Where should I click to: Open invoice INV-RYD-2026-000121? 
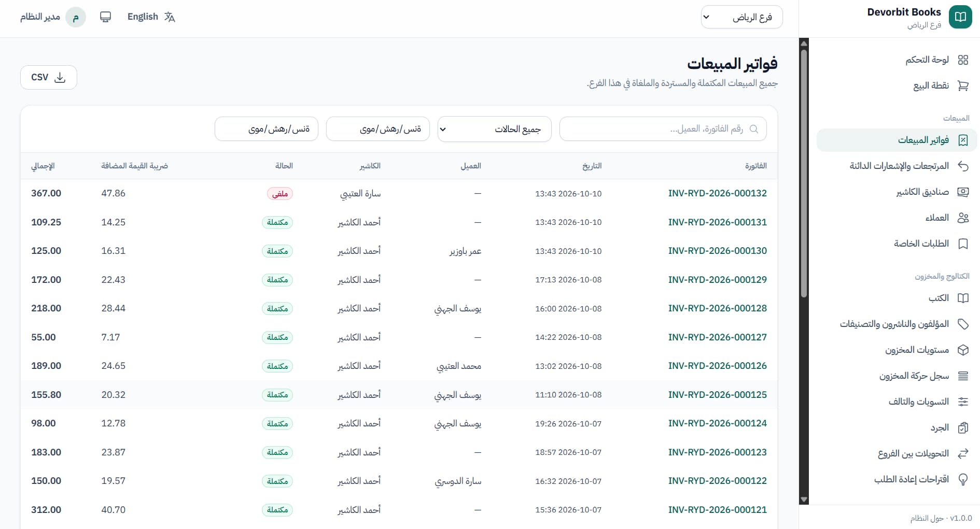tap(717, 510)
